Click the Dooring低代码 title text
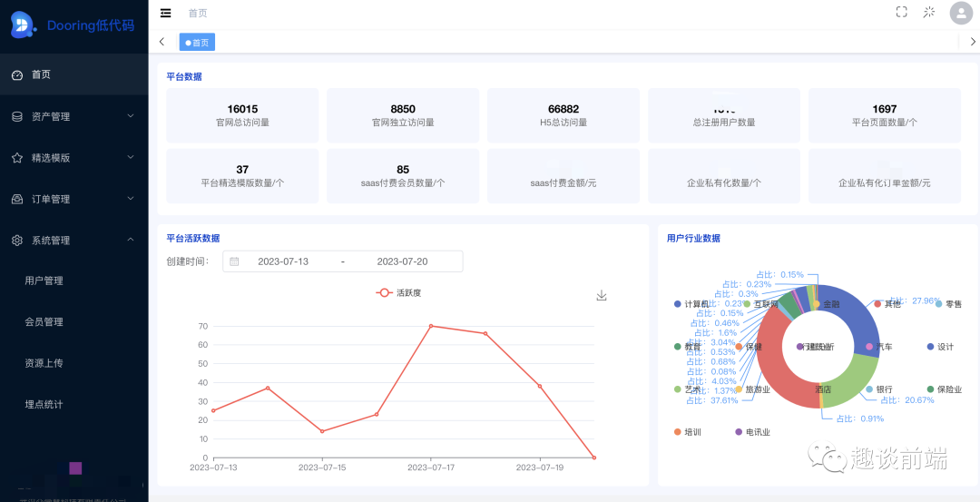 pos(91,25)
